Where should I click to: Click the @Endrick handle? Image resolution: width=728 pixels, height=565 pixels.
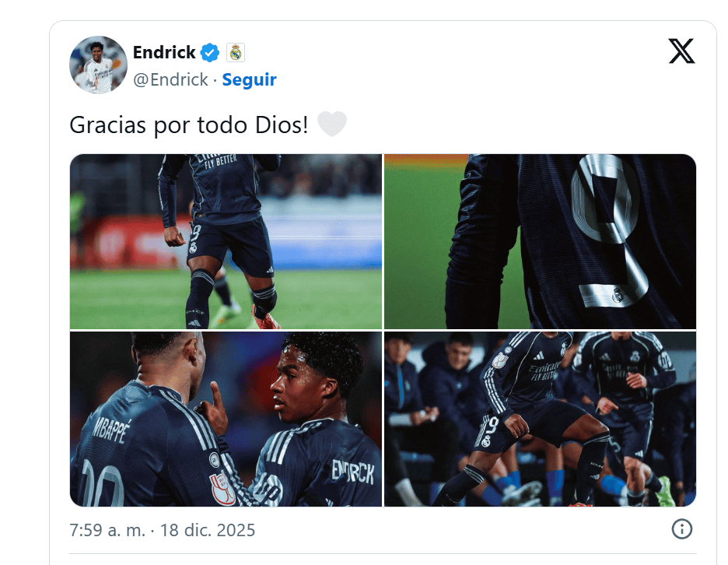tap(170, 79)
